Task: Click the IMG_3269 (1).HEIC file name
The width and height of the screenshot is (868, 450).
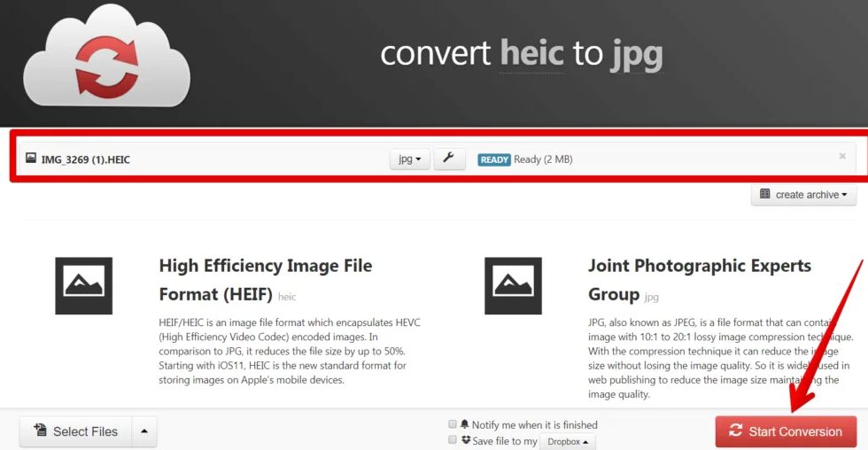Action: (85, 159)
